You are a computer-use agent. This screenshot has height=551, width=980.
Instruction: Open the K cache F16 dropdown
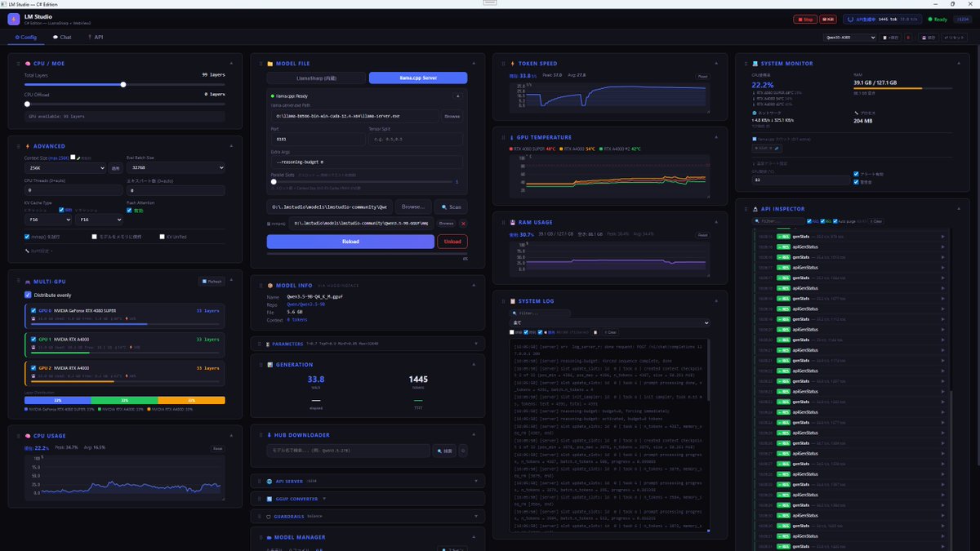tap(48, 220)
